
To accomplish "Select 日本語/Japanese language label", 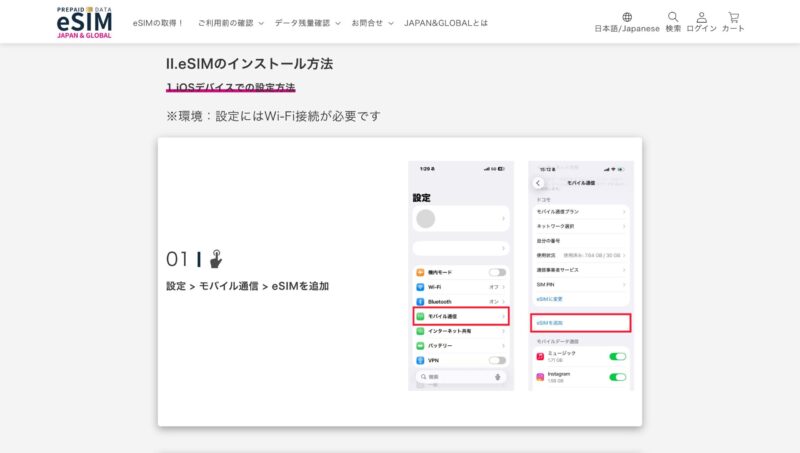I will point(627,29).
